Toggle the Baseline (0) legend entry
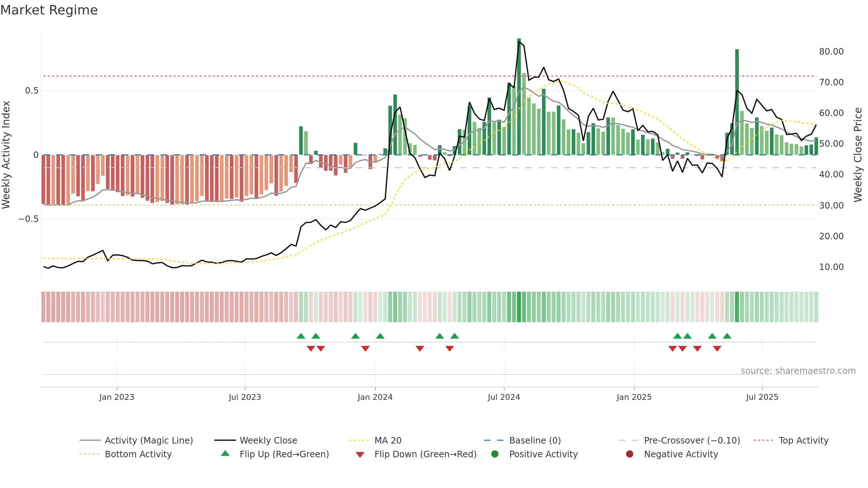 click(522, 440)
